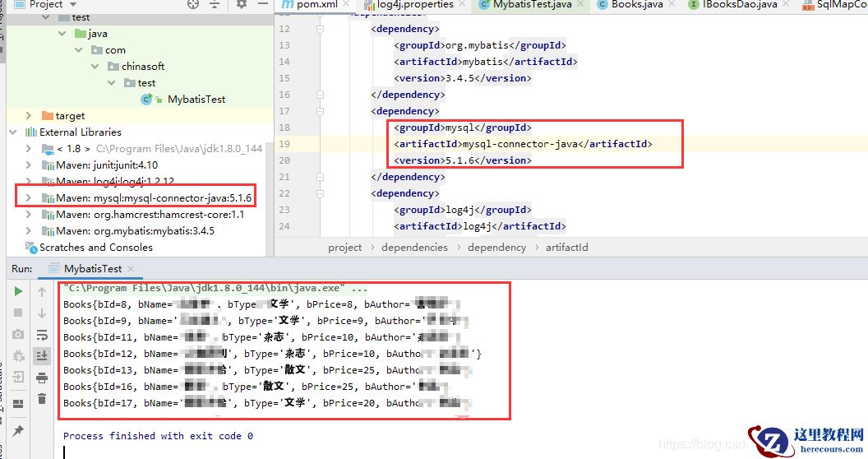Collapse External Libraries node
The image size is (868, 459).
(12, 132)
